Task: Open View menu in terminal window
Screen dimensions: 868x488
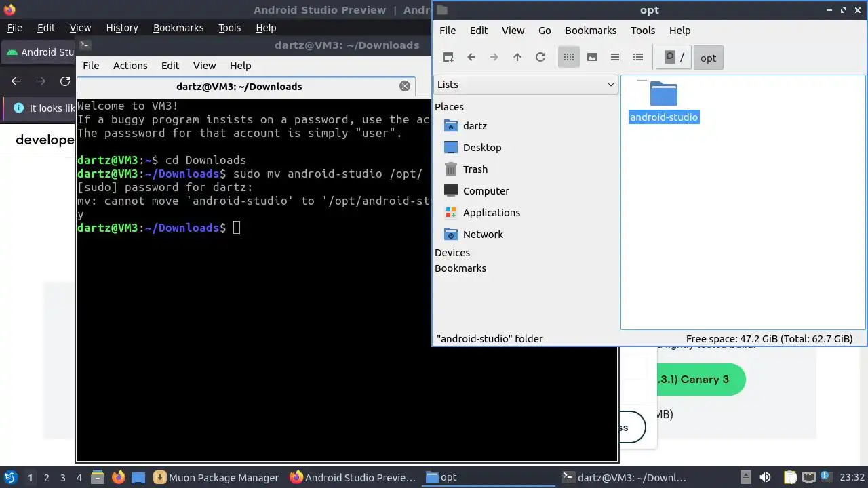Action: (204, 65)
